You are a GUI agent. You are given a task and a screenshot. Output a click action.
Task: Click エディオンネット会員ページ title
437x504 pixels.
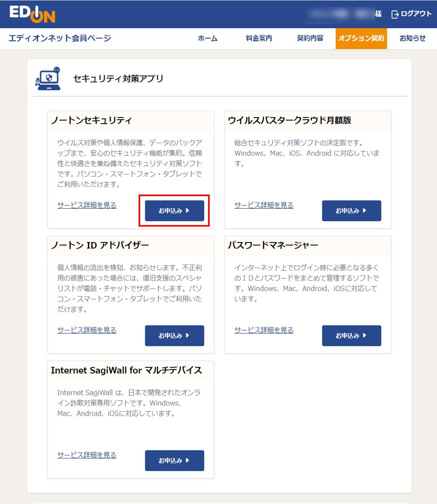pyautogui.click(x=60, y=38)
